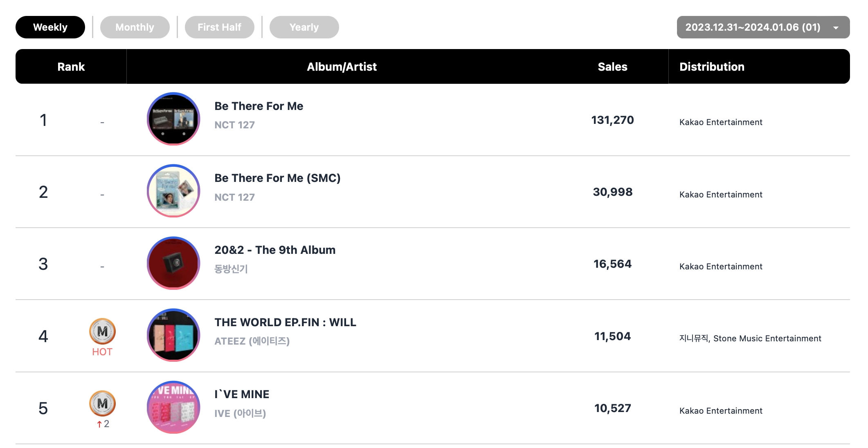Open the Be There For Me album cover
This screenshot has width=868, height=448.
[173, 119]
